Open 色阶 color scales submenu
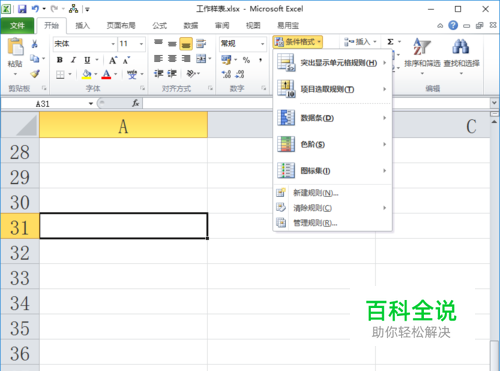The height and width of the screenshot is (371, 500). point(332,144)
